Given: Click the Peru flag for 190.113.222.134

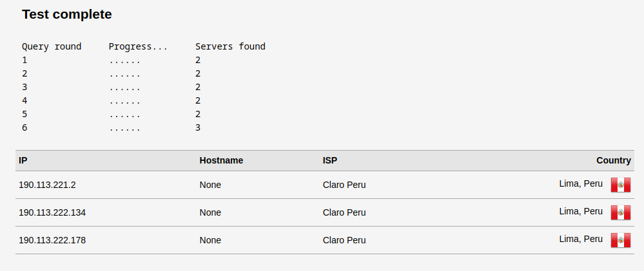Looking at the screenshot, I should (620, 213).
